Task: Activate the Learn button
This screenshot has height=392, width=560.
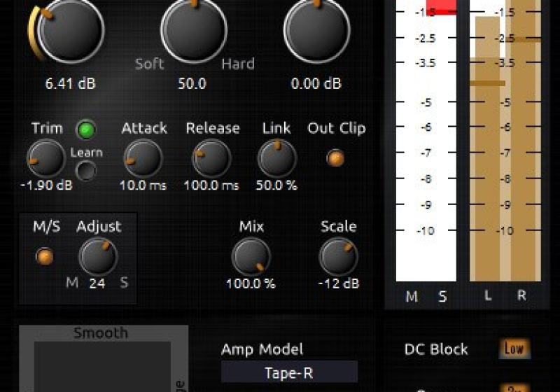Action: click(x=86, y=171)
